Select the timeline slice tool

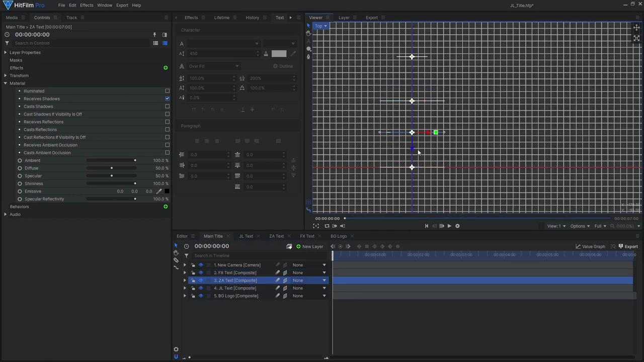(176, 260)
